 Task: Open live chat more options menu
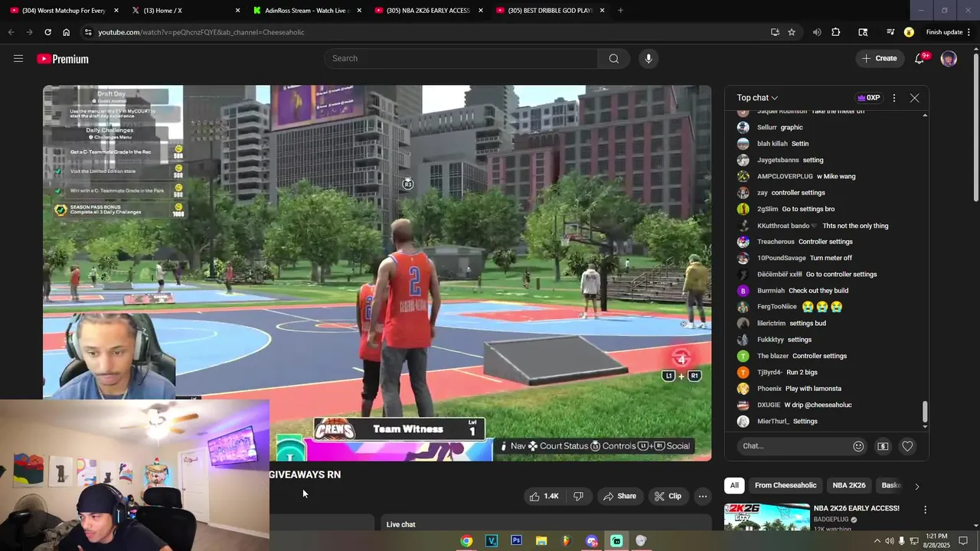coord(893,98)
